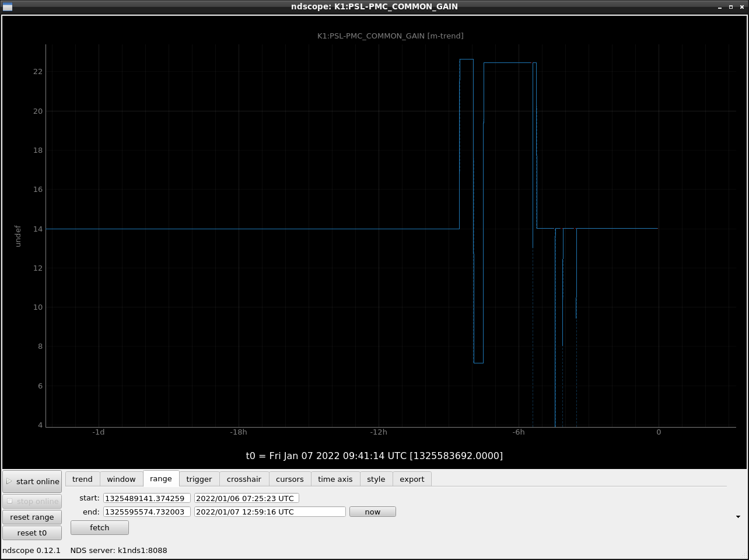Click the 14 y-axis tick label

(38, 229)
